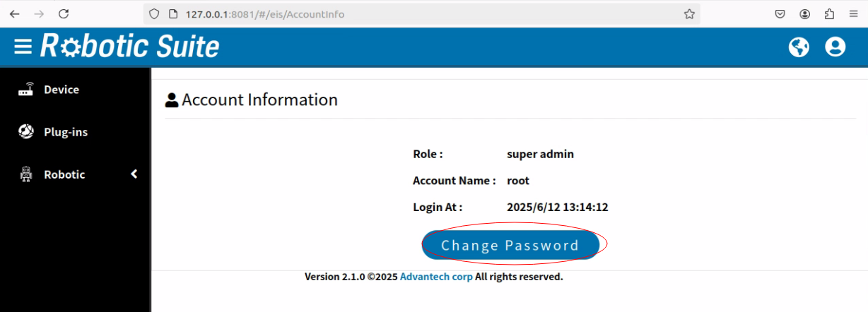
Task: Bookmark this page with the star
Action: pos(689,14)
